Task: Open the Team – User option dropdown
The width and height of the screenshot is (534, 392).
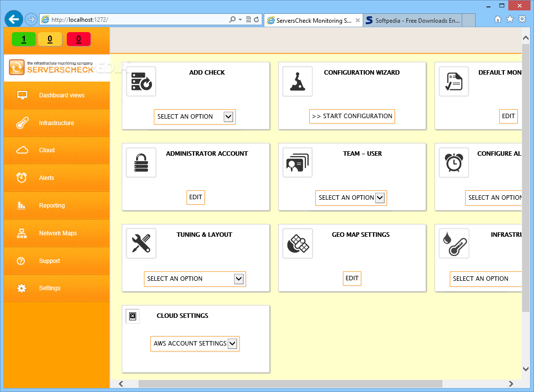Action: tap(351, 198)
